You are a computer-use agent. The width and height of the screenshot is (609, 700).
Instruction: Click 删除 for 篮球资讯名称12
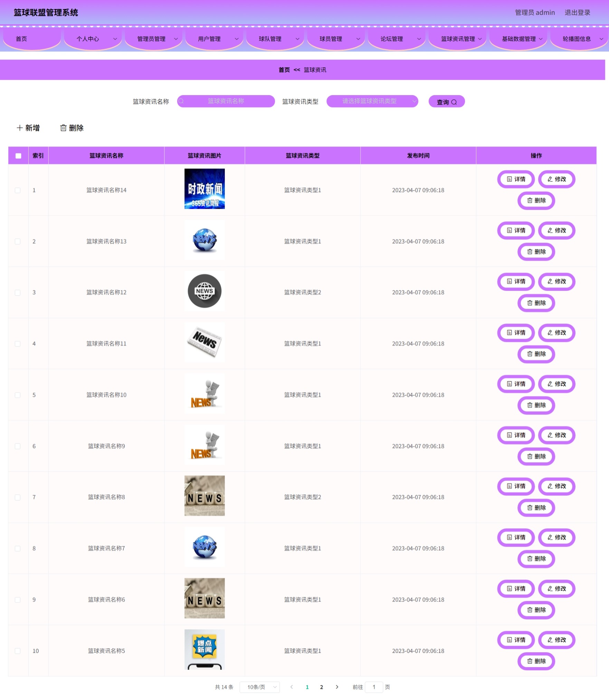coord(536,303)
